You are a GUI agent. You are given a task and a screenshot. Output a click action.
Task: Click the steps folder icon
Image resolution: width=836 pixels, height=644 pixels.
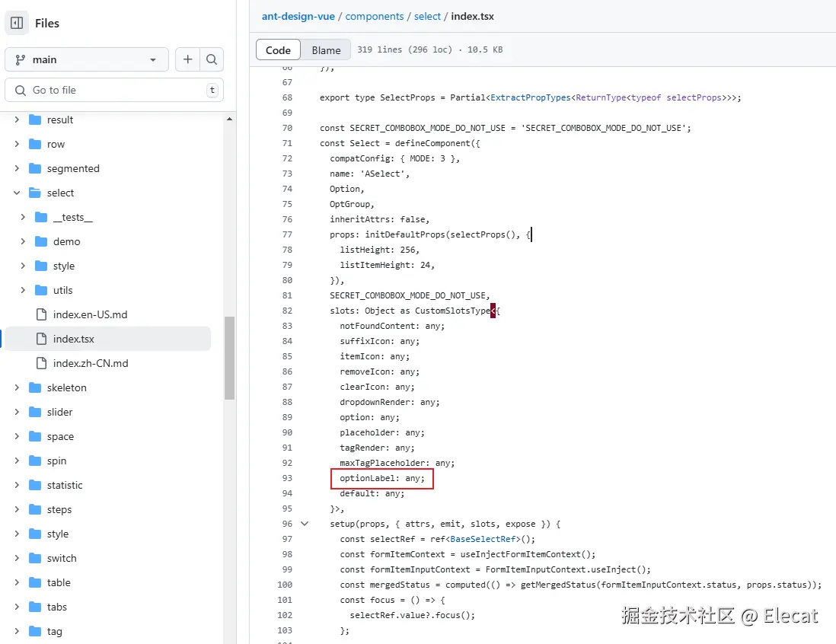35,509
